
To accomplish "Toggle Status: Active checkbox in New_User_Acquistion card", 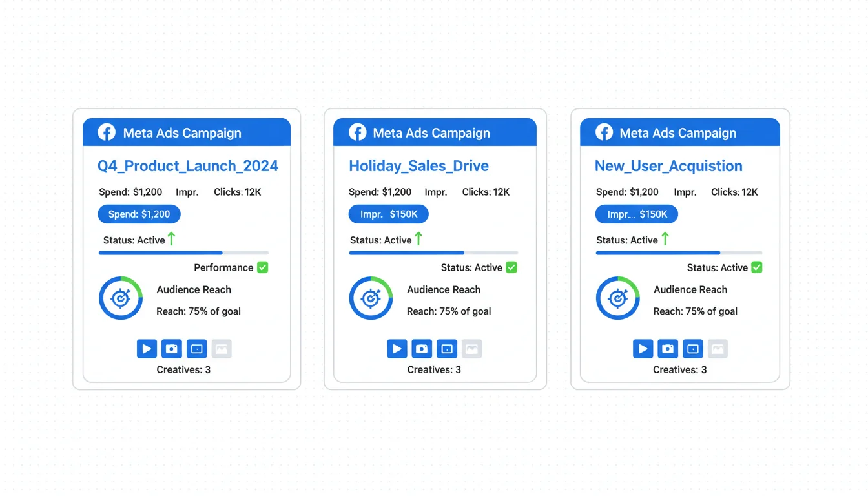I will coord(757,267).
